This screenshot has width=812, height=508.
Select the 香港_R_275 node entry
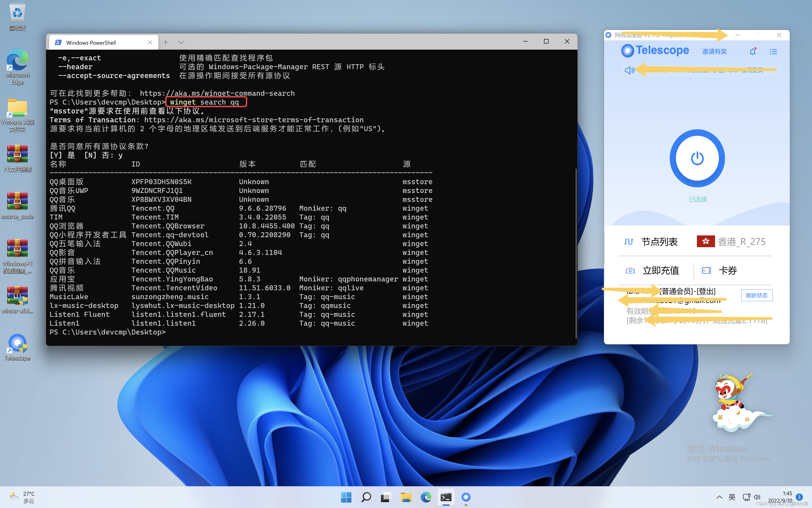[742, 242]
